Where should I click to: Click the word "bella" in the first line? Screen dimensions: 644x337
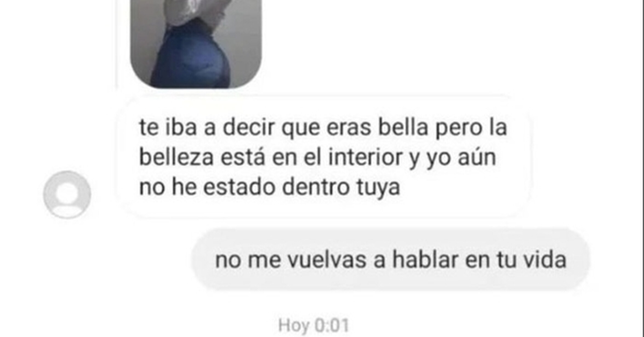[x=403, y=128]
